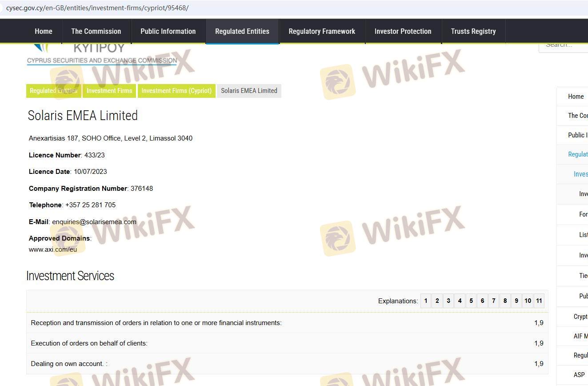Open the www.axi.com/eu approved domain

(53, 249)
